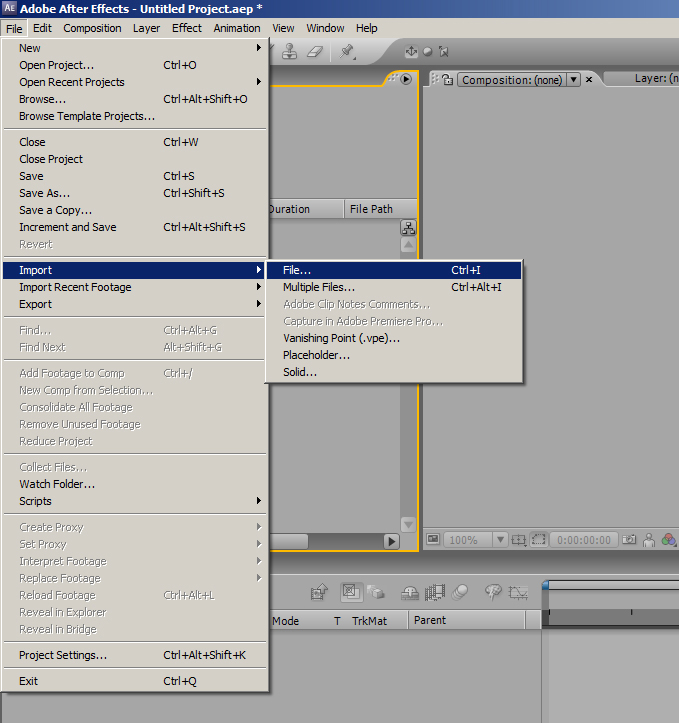Click the timeline current-time indicator marker

(545, 585)
